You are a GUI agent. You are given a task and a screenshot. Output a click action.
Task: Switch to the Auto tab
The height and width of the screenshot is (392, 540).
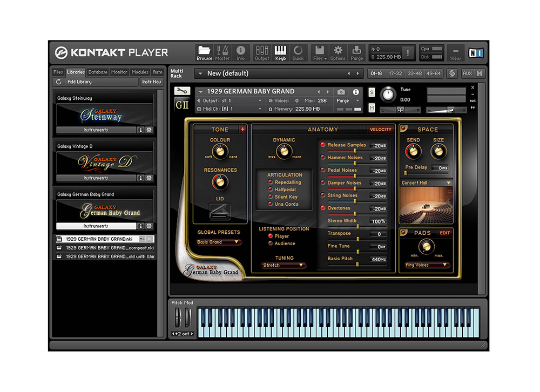(157, 72)
